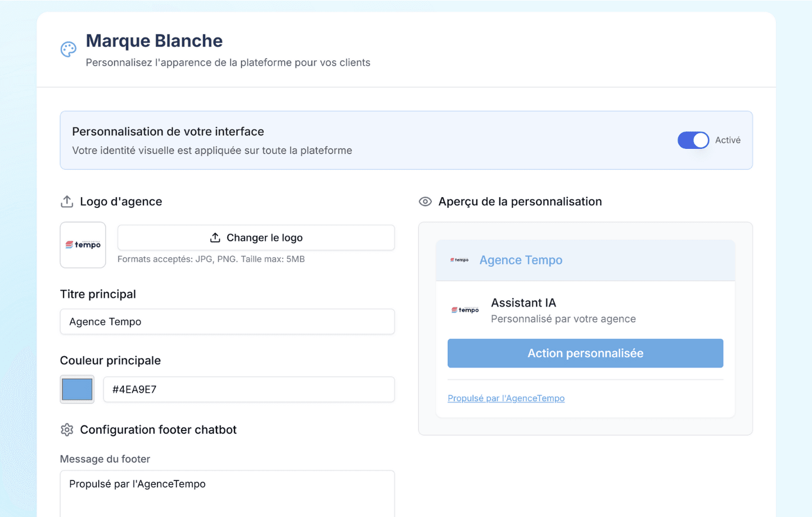Click the Action personnalisée button
The width and height of the screenshot is (812, 517).
(x=585, y=353)
